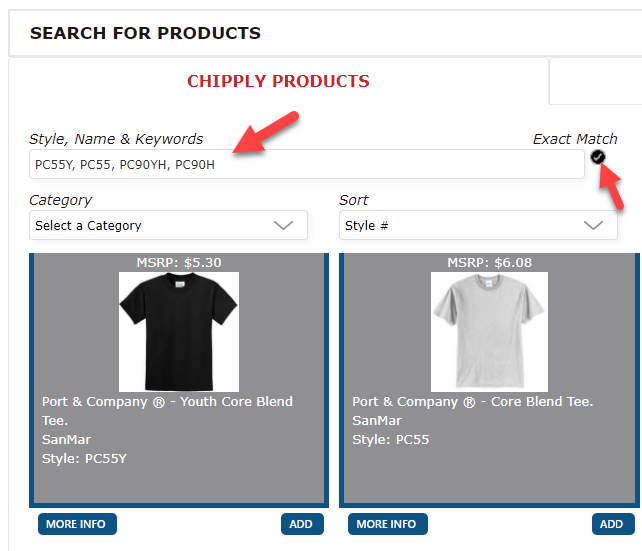Click the Style, Name & Keywords search field
Viewport: 642px width, 551px height.
tap(307, 164)
